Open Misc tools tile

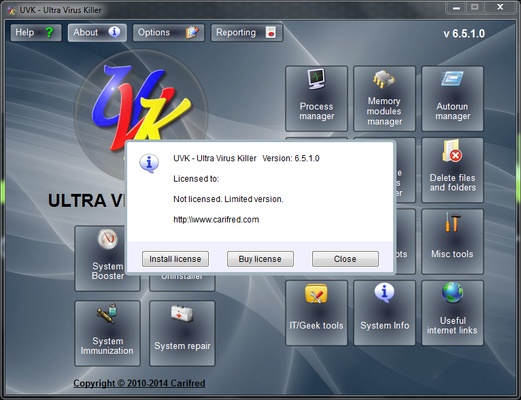[452, 241]
